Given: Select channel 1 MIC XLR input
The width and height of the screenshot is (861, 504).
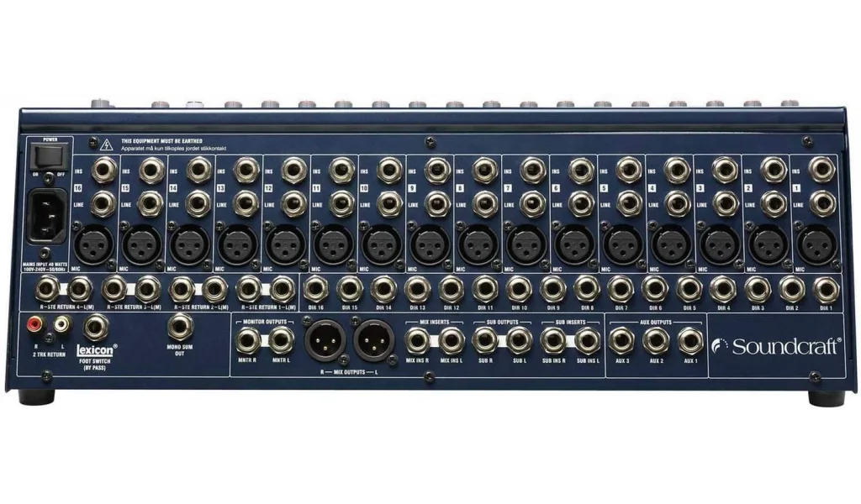Looking at the screenshot, I should [x=815, y=247].
